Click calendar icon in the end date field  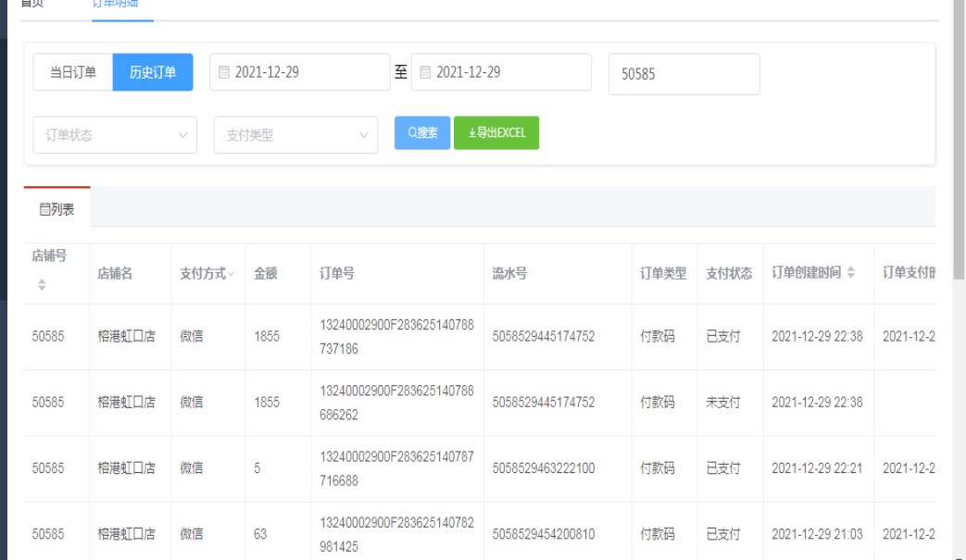[426, 72]
